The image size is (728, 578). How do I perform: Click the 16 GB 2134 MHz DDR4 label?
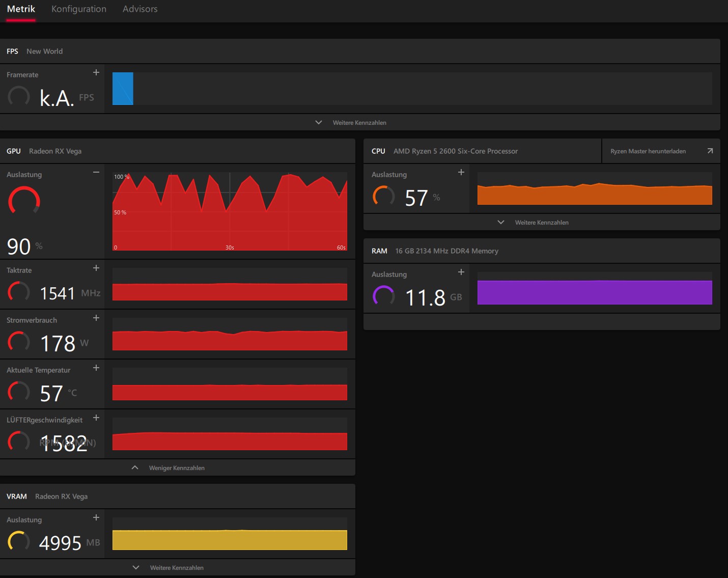point(447,251)
